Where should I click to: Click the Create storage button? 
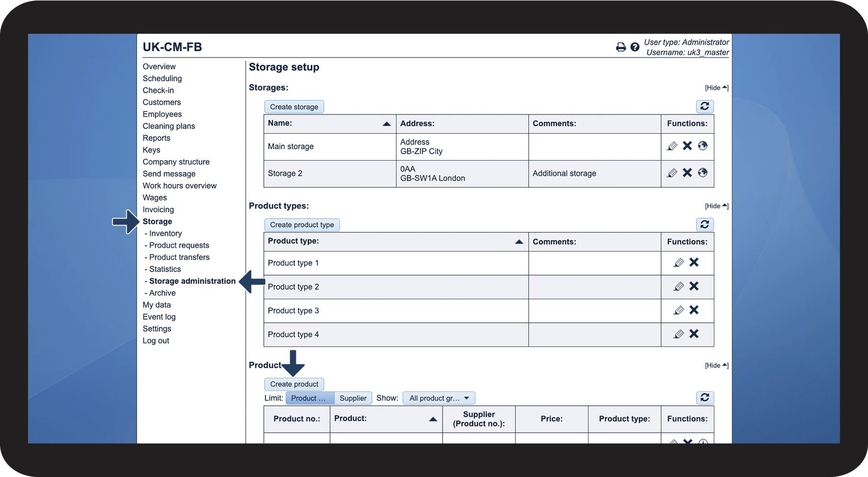(294, 107)
